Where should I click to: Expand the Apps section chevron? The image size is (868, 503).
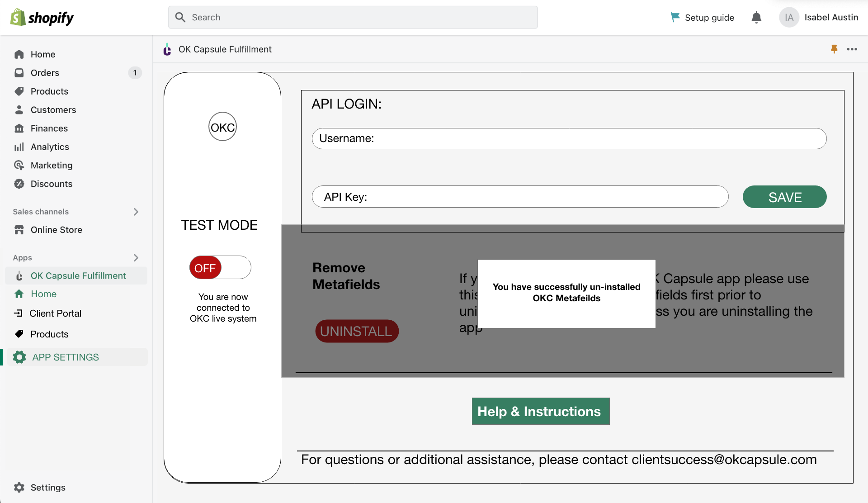[x=136, y=257]
